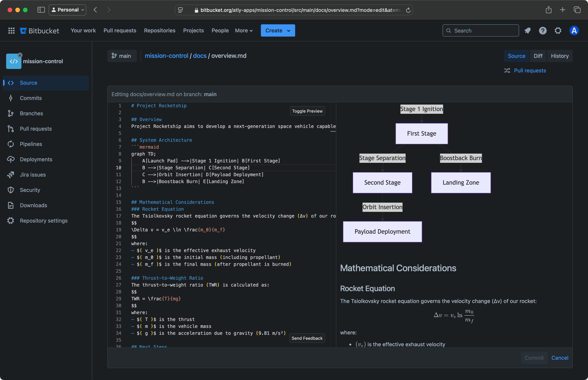Open Repositories in top navigation
The image size is (588, 380).
coord(160,31)
